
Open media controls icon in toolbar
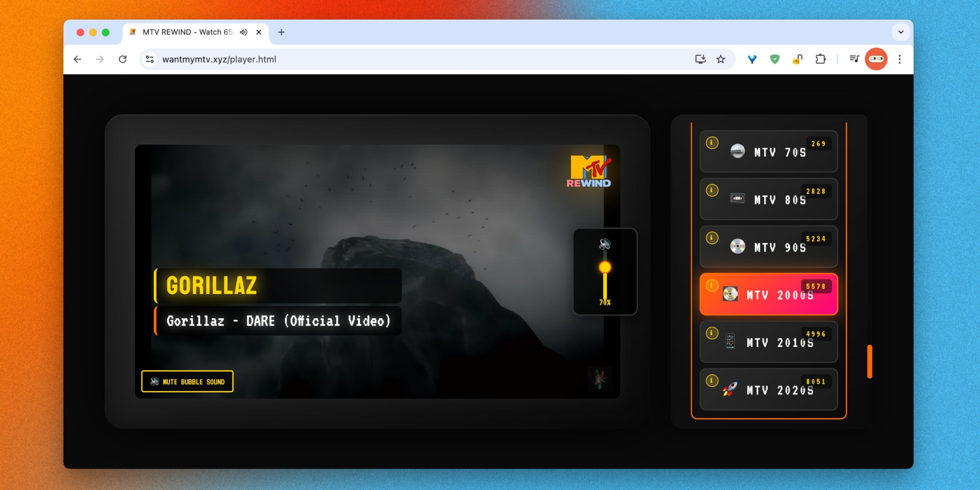854,59
